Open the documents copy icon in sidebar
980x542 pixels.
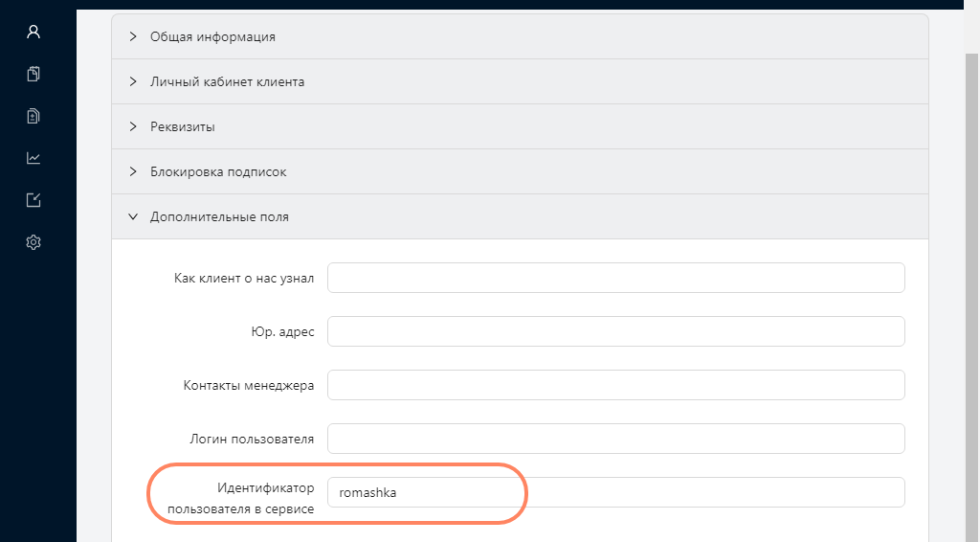point(33,74)
